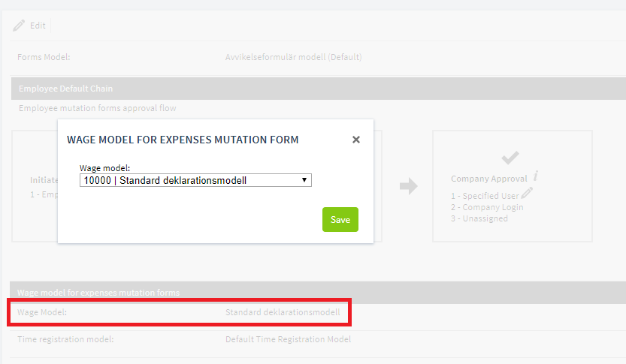
Task: Click the Wage Model row label
Action: coord(42,312)
